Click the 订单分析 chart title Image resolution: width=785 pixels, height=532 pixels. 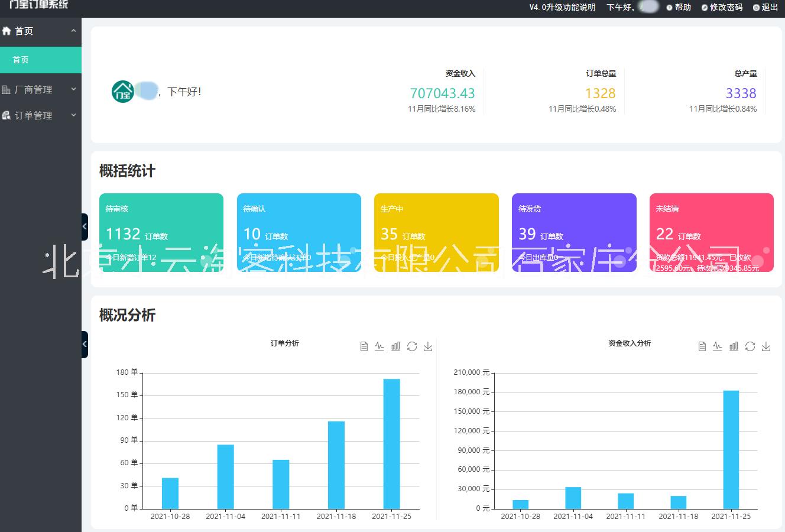pos(285,343)
